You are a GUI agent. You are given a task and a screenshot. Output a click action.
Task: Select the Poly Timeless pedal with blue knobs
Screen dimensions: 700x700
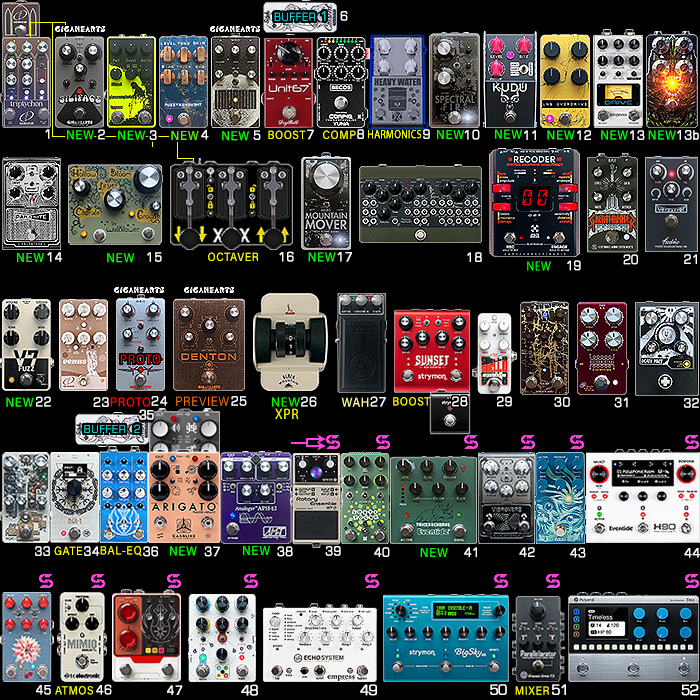pyautogui.click(x=634, y=638)
